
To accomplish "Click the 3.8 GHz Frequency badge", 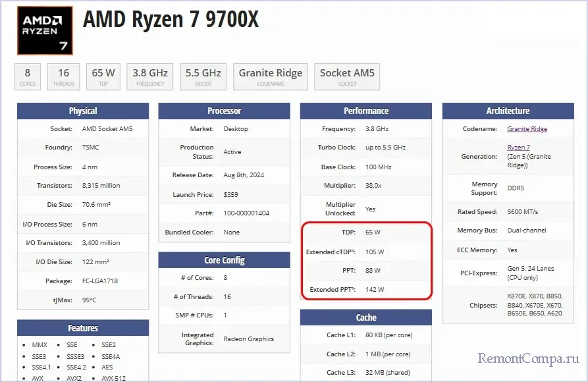I will (150, 76).
